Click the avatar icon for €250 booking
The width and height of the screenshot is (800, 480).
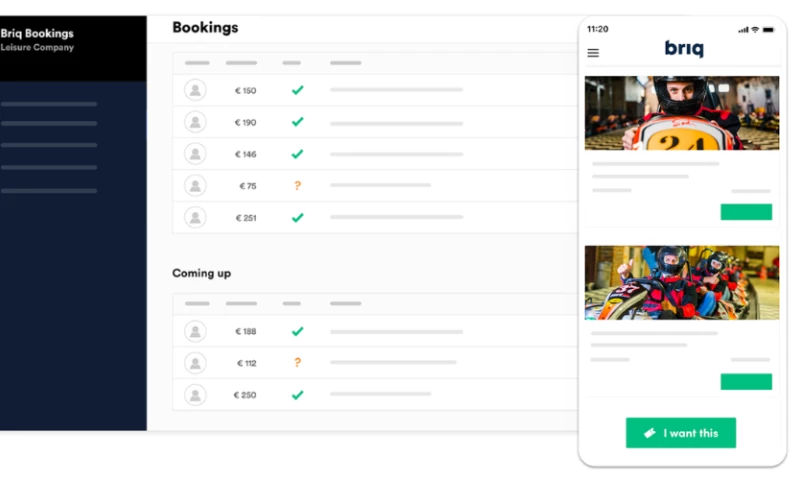tap(195, 395)
